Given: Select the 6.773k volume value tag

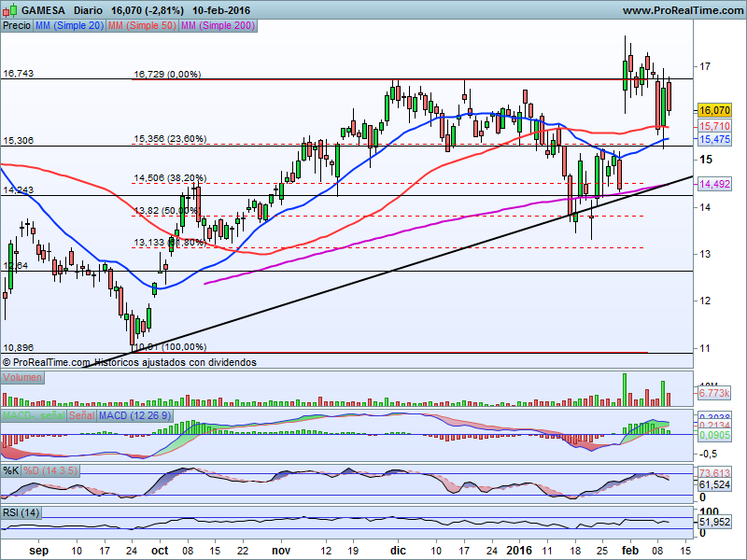Looking at the screenshot, I should point(714,393).
